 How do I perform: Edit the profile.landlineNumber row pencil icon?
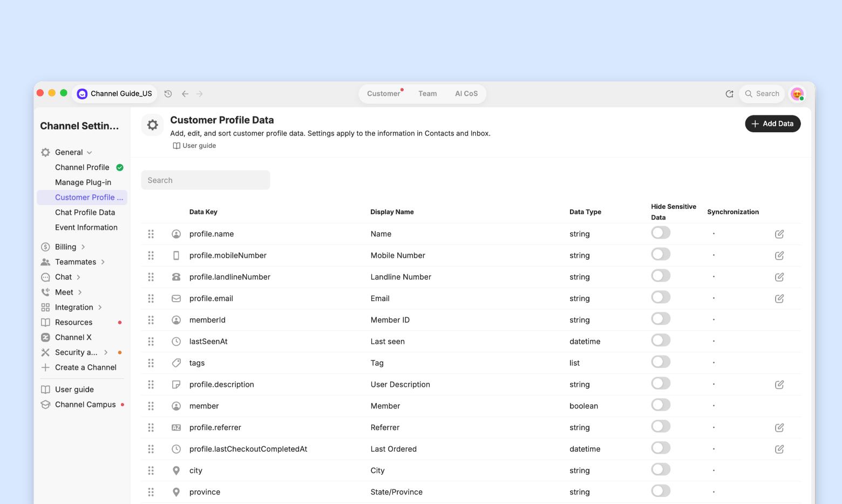[779, 277]
